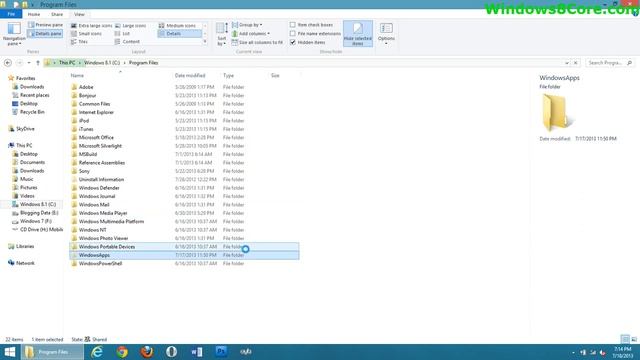Choose Extra large icons layout

coord(91,25)
